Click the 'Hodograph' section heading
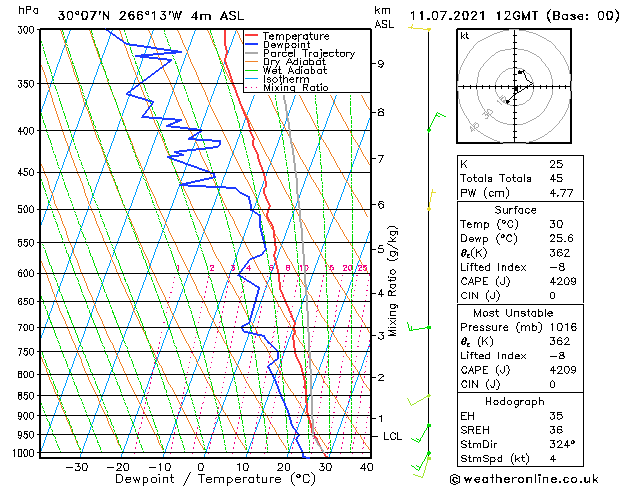Image resolution: width=629 pixels, height=486 pixels. 515,402
